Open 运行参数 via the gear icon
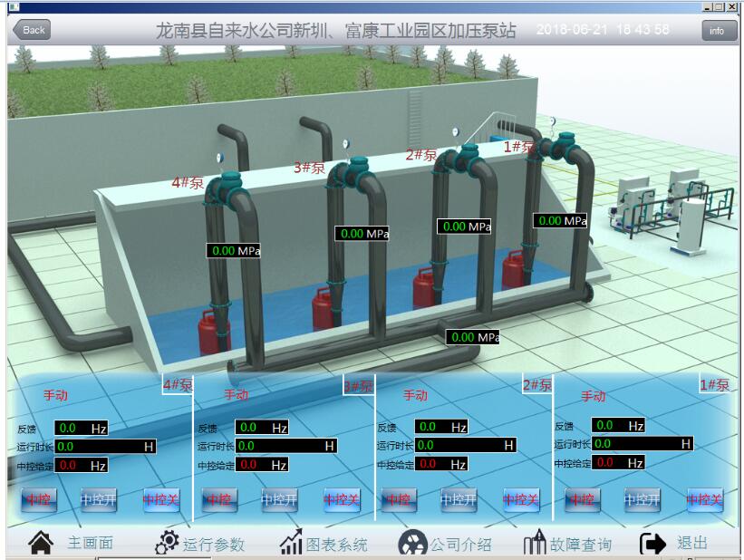 pyautogui.click(x=166, y=543)
